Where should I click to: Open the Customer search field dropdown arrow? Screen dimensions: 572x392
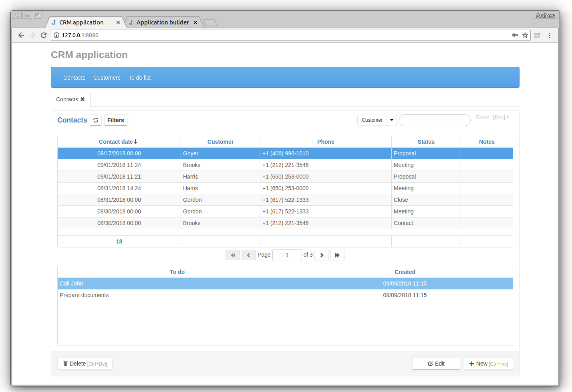point(392,120)
